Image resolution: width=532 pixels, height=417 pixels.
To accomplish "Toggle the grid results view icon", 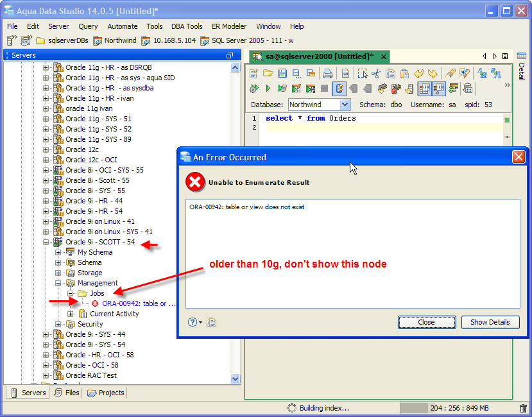I will point(424,89).
